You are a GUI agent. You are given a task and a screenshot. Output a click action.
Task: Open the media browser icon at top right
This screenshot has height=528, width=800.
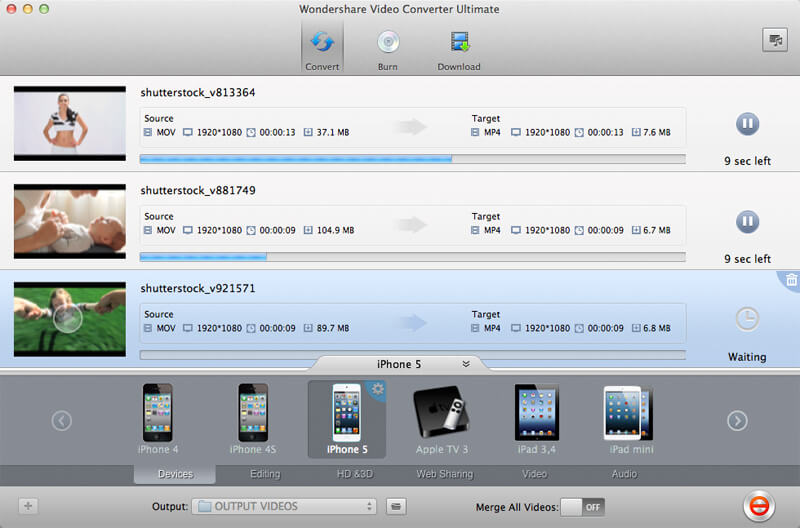[x=773, y=40]
